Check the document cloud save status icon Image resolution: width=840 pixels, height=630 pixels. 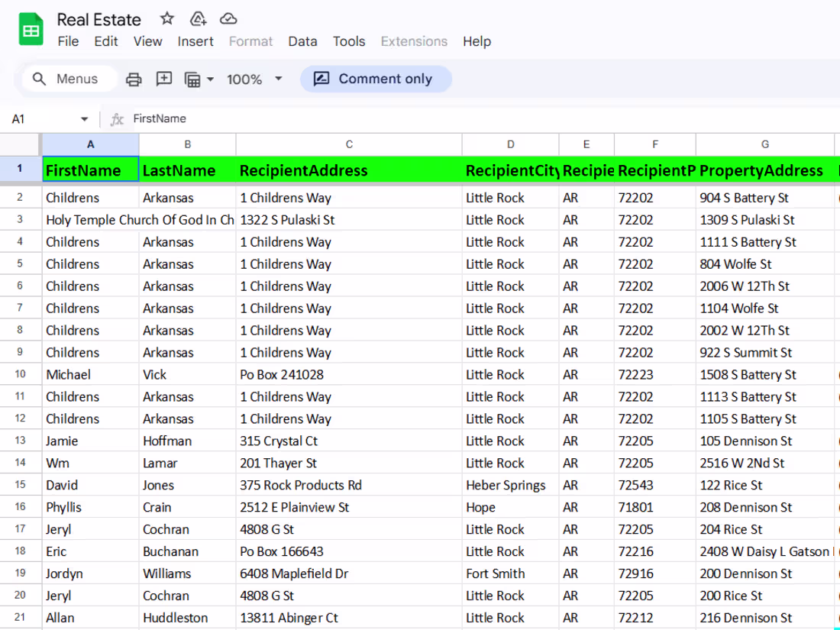228,19
